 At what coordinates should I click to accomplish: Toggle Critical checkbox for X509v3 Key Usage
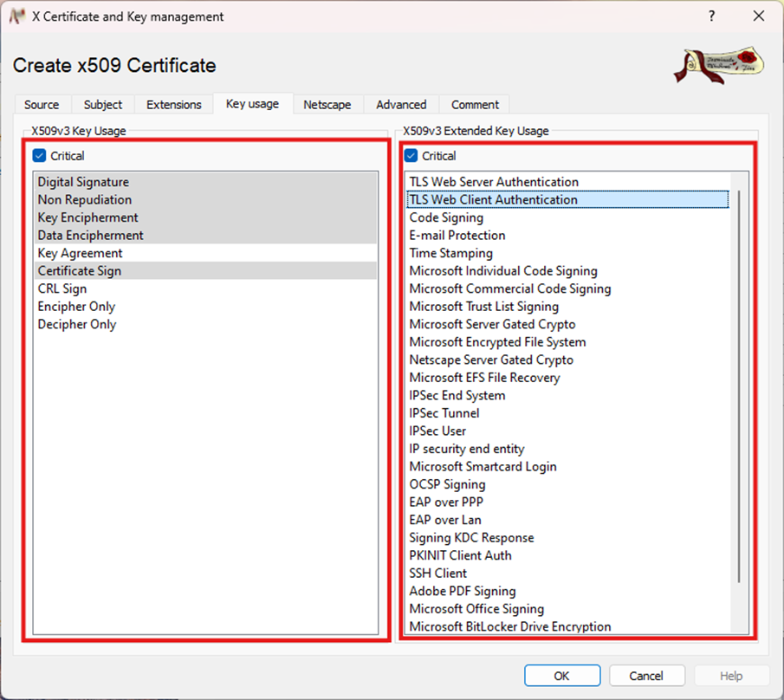point(39,156)
